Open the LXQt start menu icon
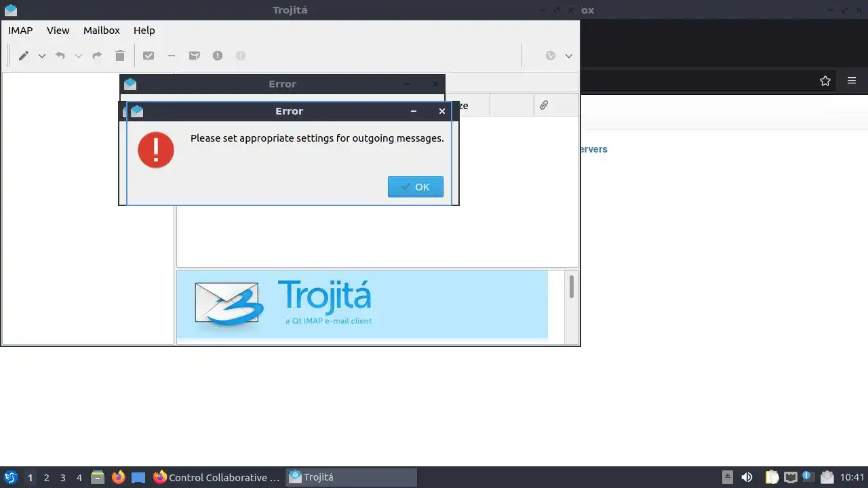The height and width of the screenshot is (488, 868). pyautogui.click(x=10, y=477)
